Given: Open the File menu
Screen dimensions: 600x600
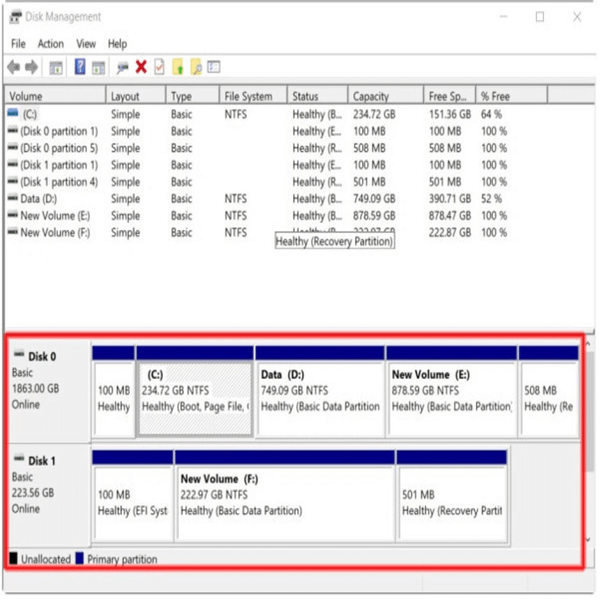Looking at the screenshot, I should pyautogui.click(x=18, y=44).
